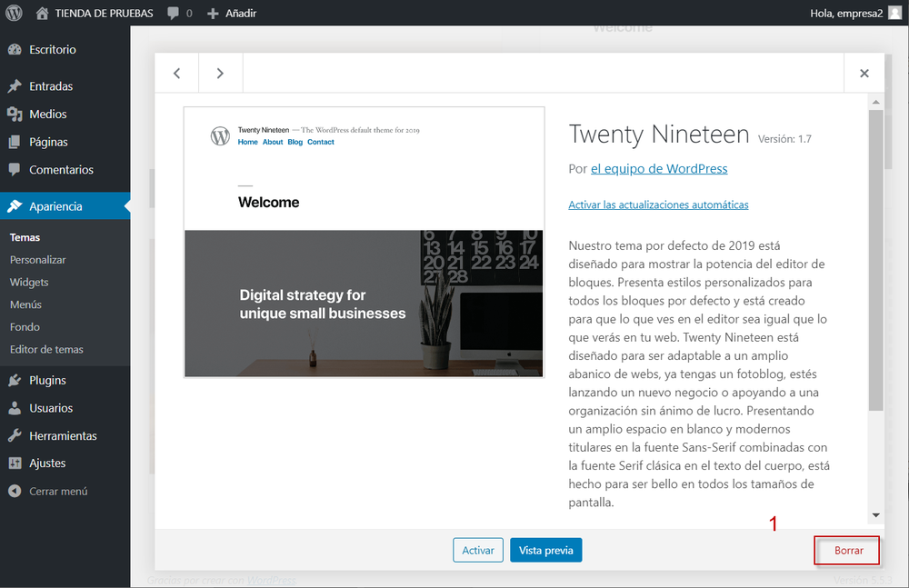Open Widgets under Apariencia

29,283
